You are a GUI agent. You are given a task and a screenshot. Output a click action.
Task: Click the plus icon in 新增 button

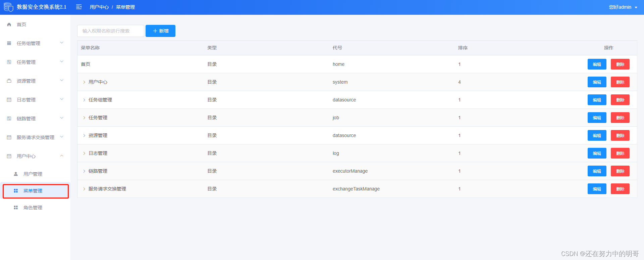[x=155, y=31]
